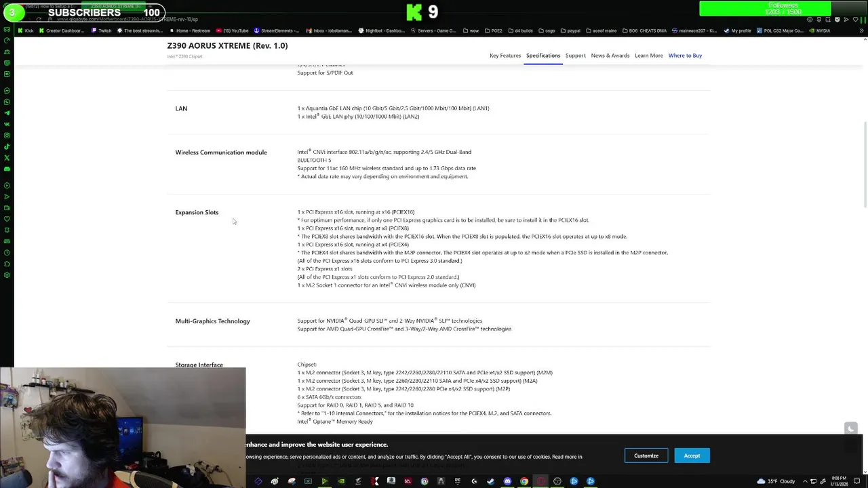Click the Z390 AORUS XTREME (Rev. 1.0) title

pos(227,46)
